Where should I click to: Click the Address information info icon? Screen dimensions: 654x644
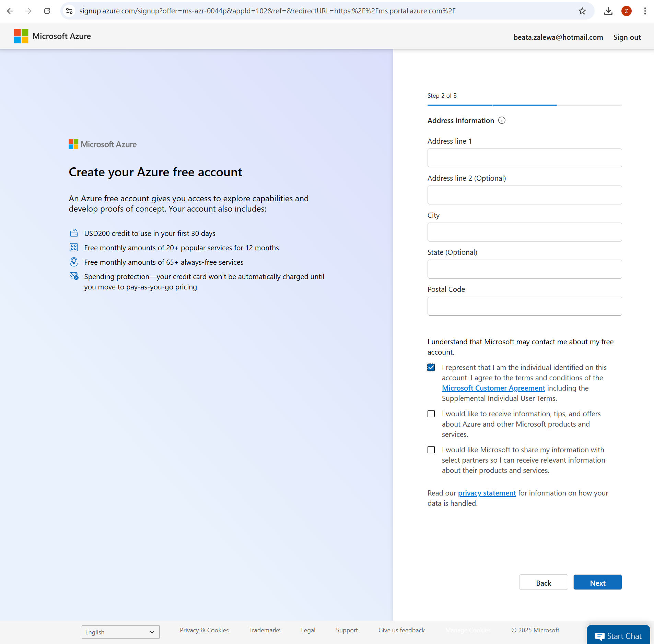pos(502,120)
